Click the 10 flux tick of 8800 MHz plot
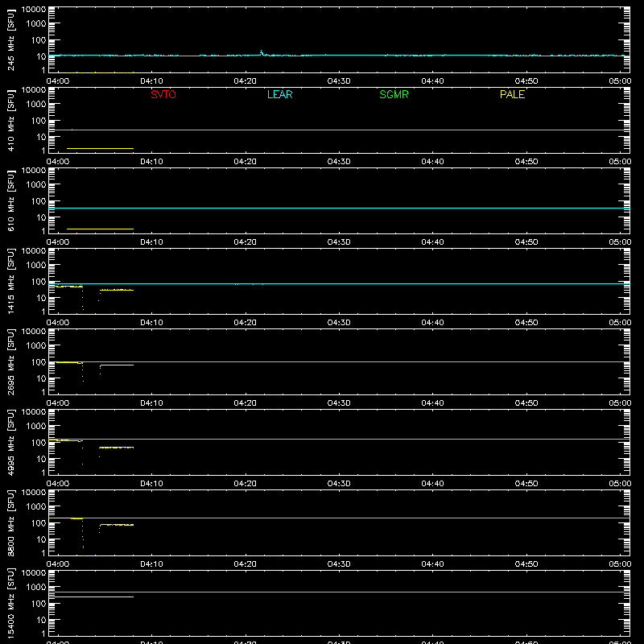The width and height of the screenshot is (644, 644). 41,539
